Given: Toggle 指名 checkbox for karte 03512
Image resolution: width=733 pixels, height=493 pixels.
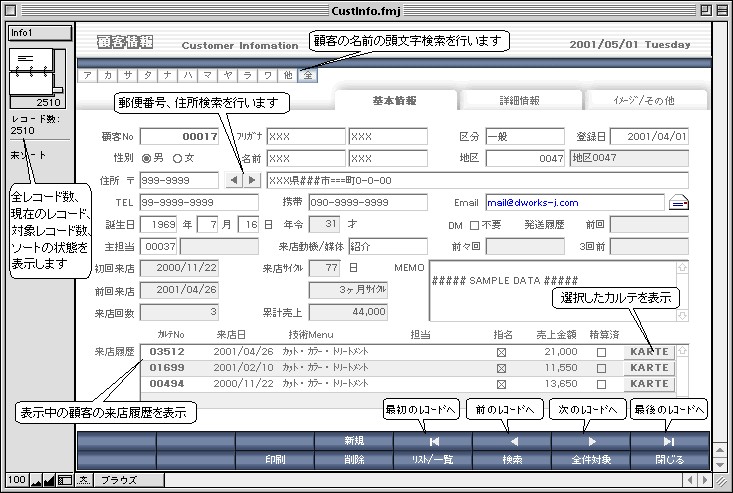Looking at the screenshot, I should (501, 352).
